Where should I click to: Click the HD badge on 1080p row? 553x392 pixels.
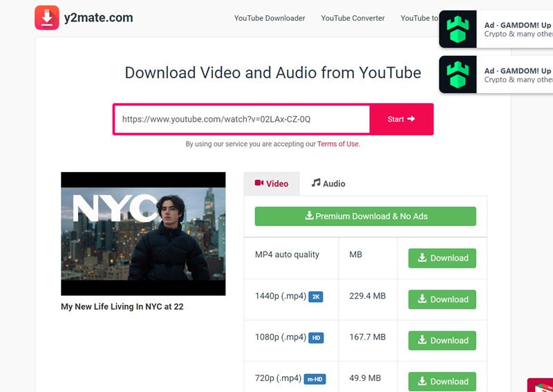(316, 338)
